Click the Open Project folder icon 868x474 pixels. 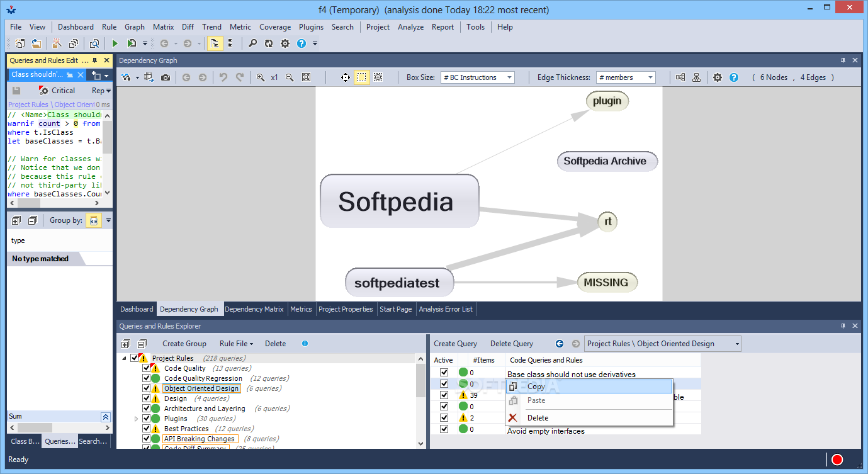coord(37,43)
